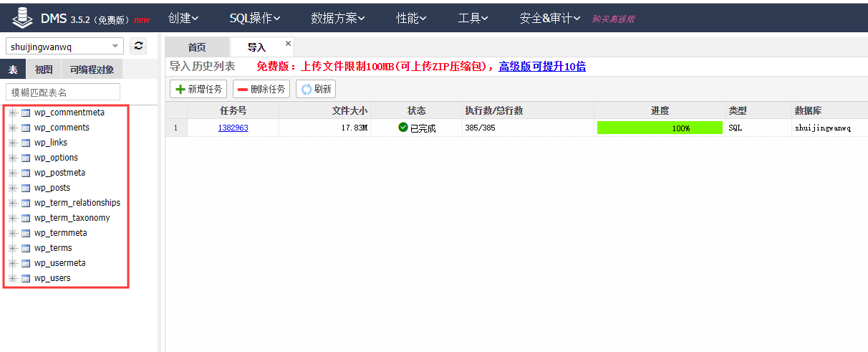Click the 17.83M file size cell

tap(325, 128)
